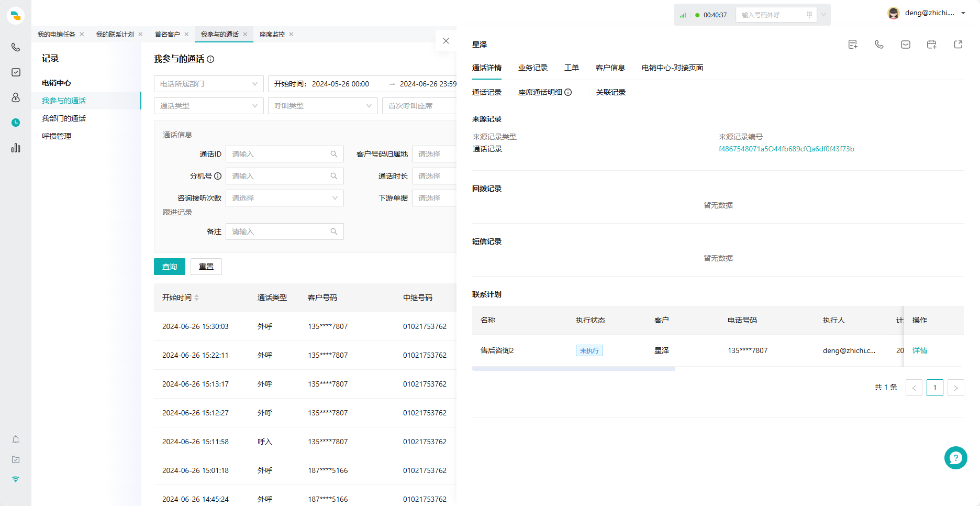Open the 电销中心-对接页面 tab
Screen dimensions: 980x506
(x=673, y=68)
